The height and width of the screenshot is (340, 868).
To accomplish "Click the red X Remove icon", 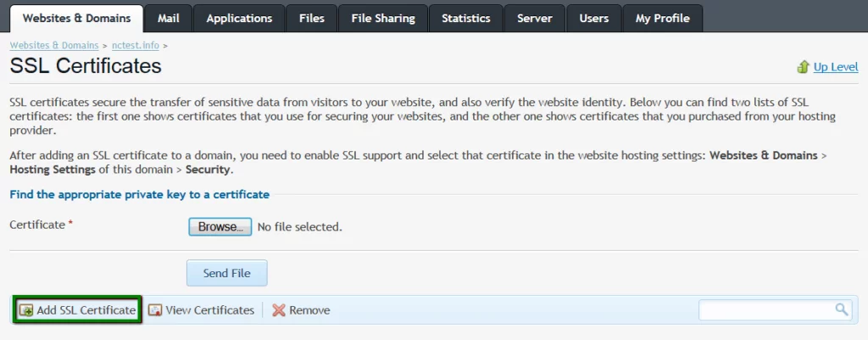I will point(278,310).
